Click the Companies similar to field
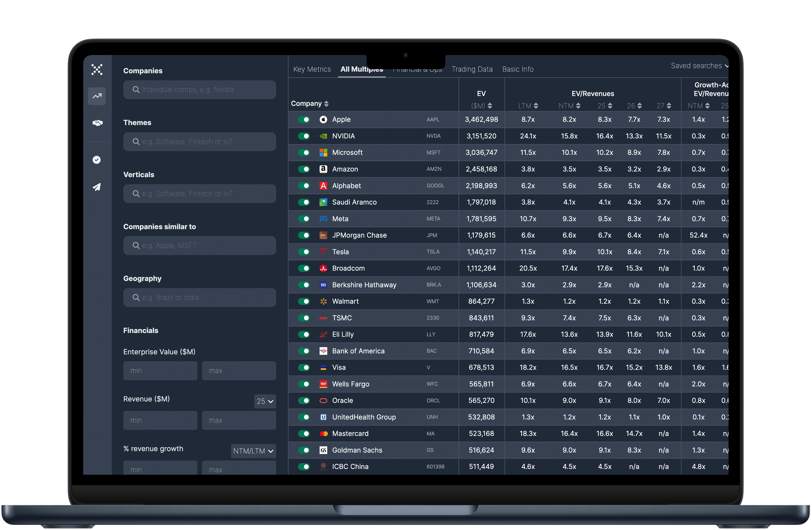Image resolution: width=812 pixels, height=530 pixels. pyautogui.click(x=199, y=246)
